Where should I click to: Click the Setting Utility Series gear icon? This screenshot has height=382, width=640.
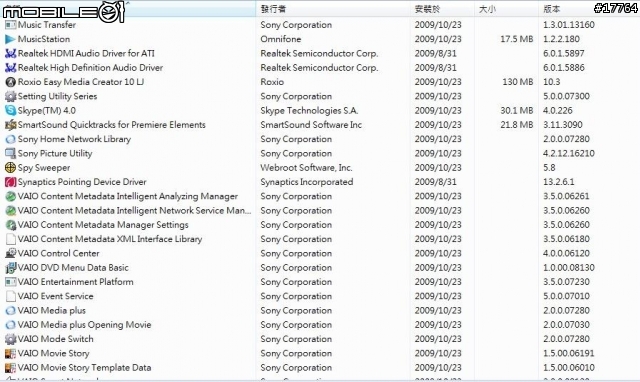[x=10, y=96]
